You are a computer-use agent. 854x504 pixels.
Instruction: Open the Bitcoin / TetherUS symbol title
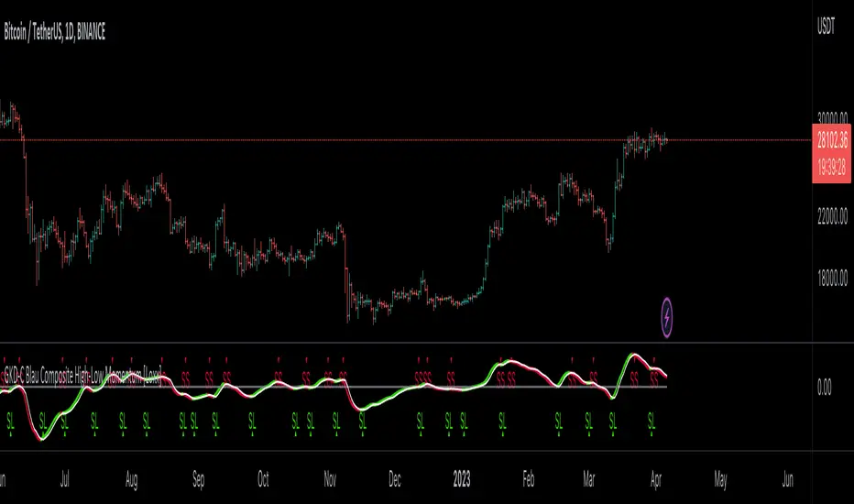click(54, 32)
